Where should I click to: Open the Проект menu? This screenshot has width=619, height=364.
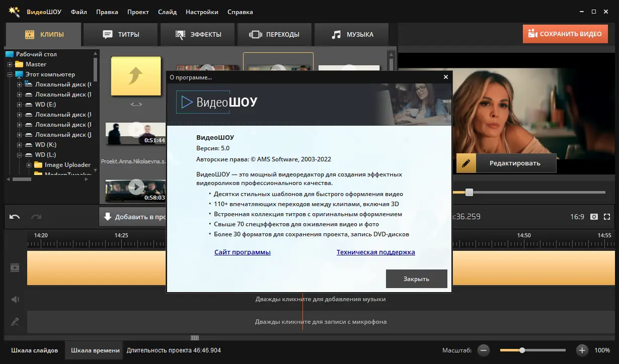[138, 12]
